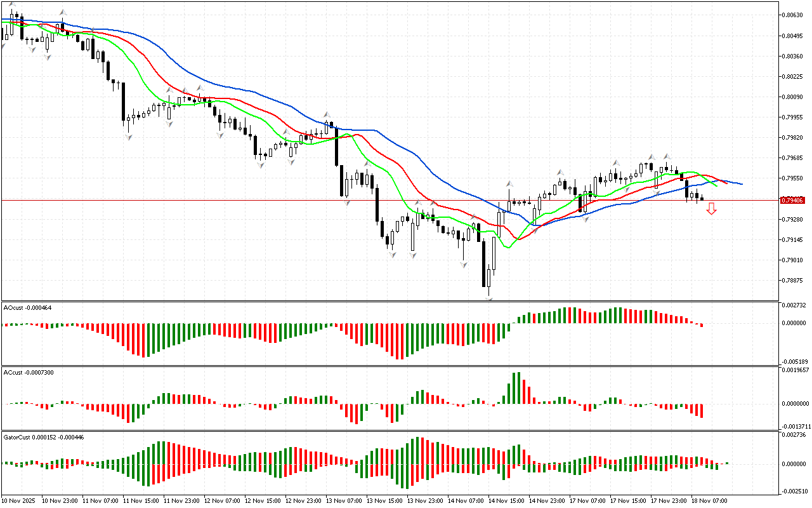Click the 14 Nov 15:00 time axis label

pos(506,500)
